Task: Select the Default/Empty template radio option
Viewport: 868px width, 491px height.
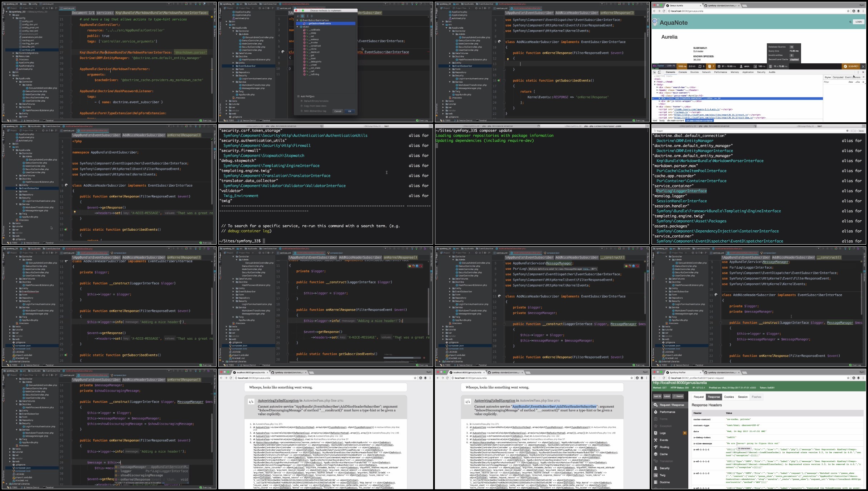Action: point(302,101)
